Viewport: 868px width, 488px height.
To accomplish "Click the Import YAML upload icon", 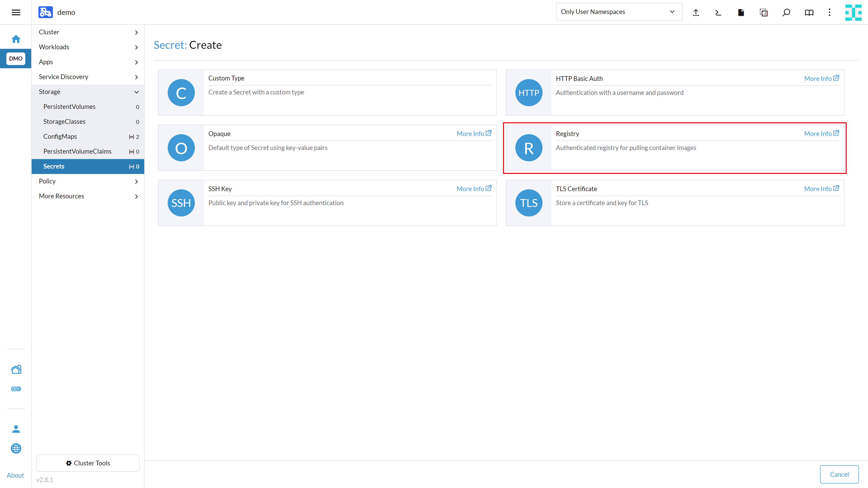I will pos(696,12).
